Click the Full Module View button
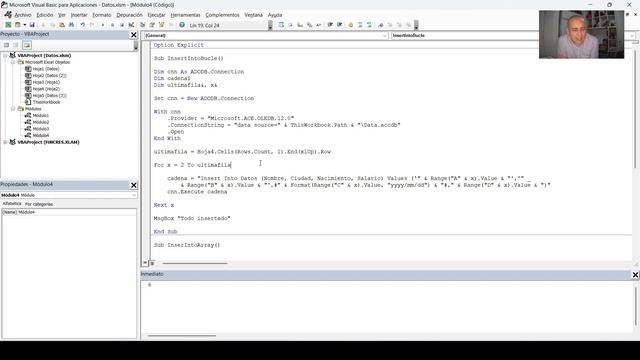The image size is (640, 360). click(152, 263)
